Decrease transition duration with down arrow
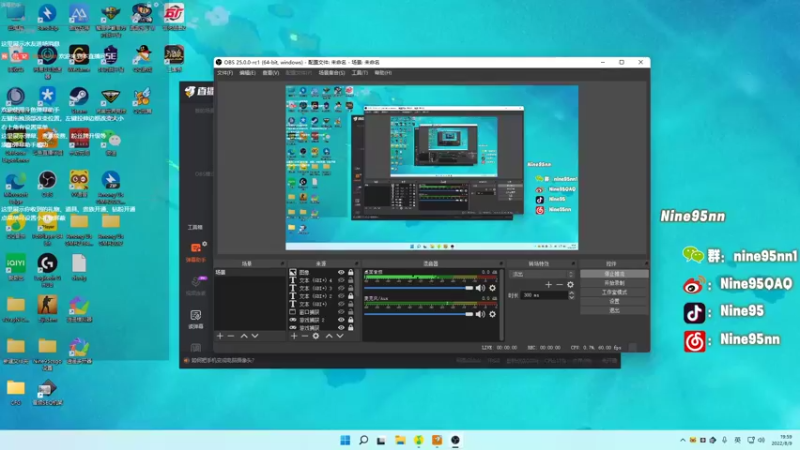Image resolution: width=800 pixels, height=450 pixels. tap(571, 297)
